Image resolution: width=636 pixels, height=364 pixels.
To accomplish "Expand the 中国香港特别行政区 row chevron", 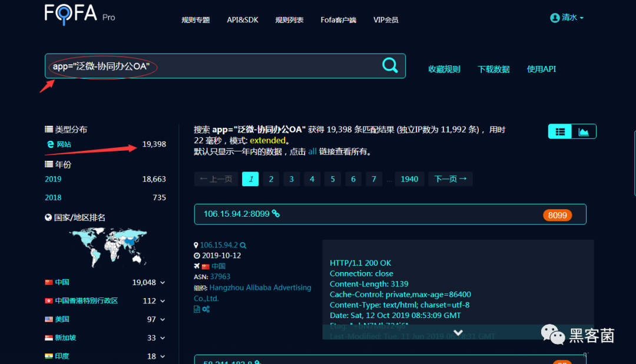I will coord(163,301).
